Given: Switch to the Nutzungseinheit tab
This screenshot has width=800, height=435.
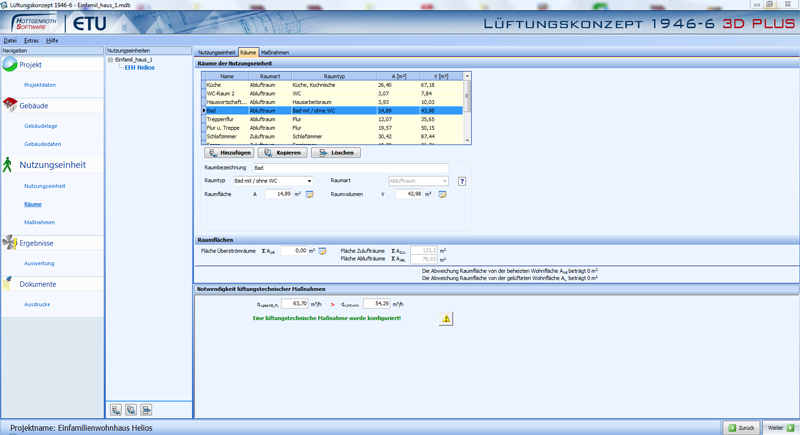Looking at the screenshot, I should [216, 53].
